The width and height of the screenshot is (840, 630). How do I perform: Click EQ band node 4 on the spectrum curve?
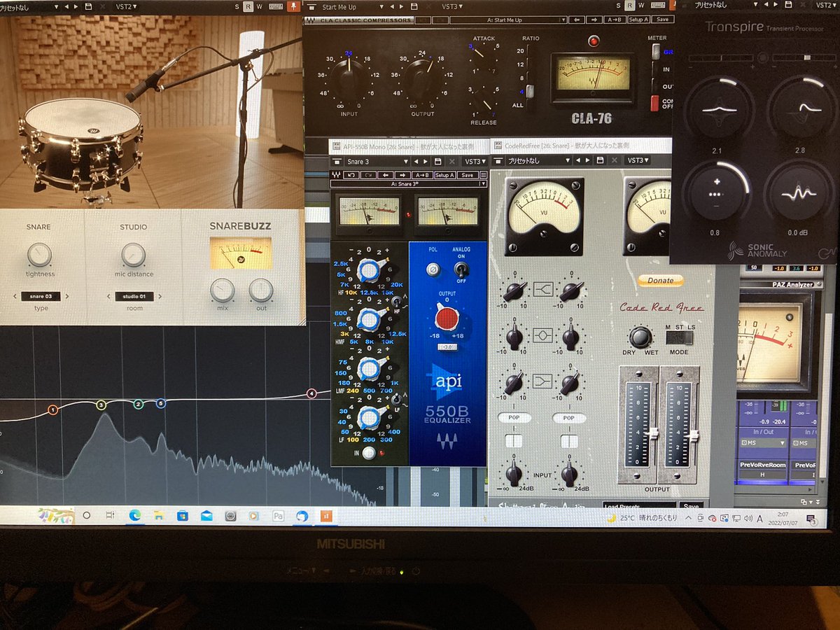coord(311,394)
